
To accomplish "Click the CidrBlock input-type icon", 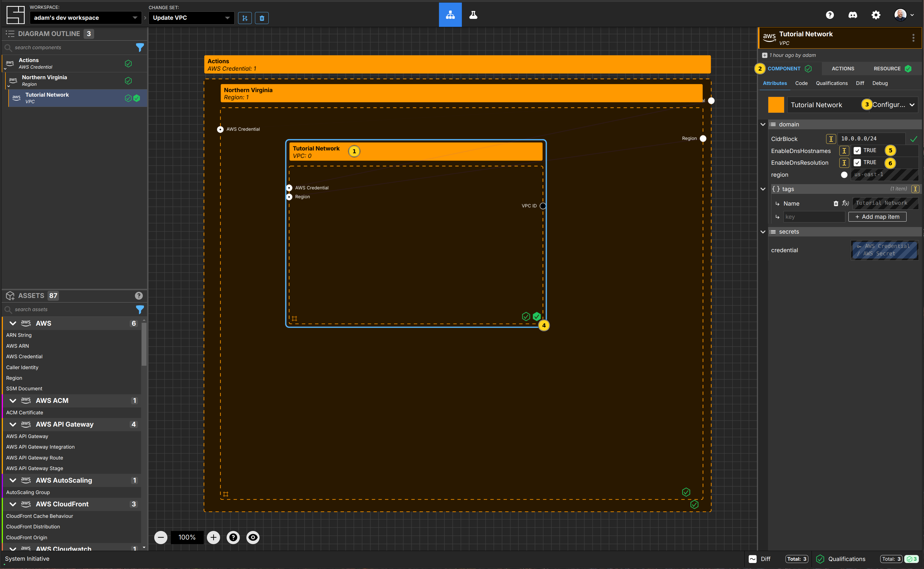I will click(831, 139).
